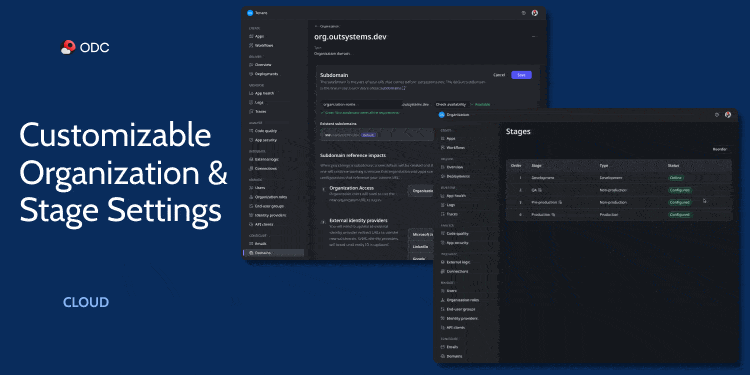This screenshot has height=375, width=750.
Task: Select the highlighted Domains item in Tenant window
Action: click(273, 253)
